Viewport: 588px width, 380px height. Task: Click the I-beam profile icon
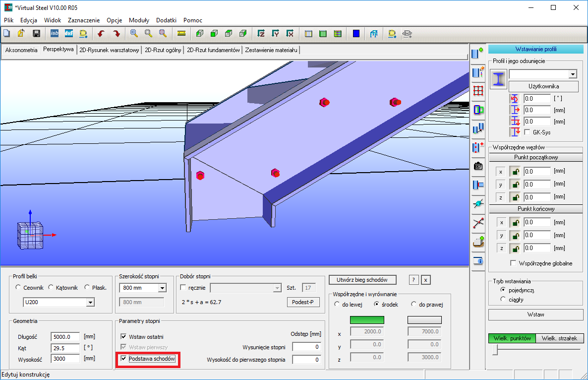pyautogui.click(x=498, y=79)
